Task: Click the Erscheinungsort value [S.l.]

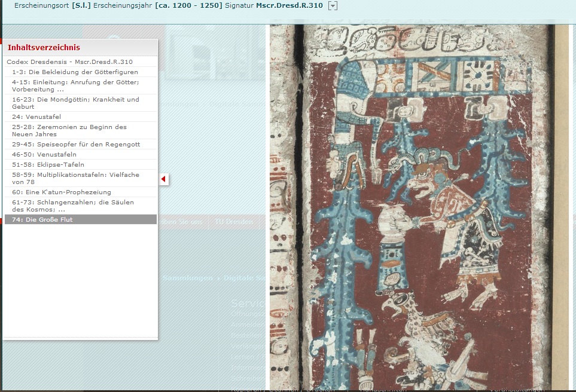Action: point(81,5)
